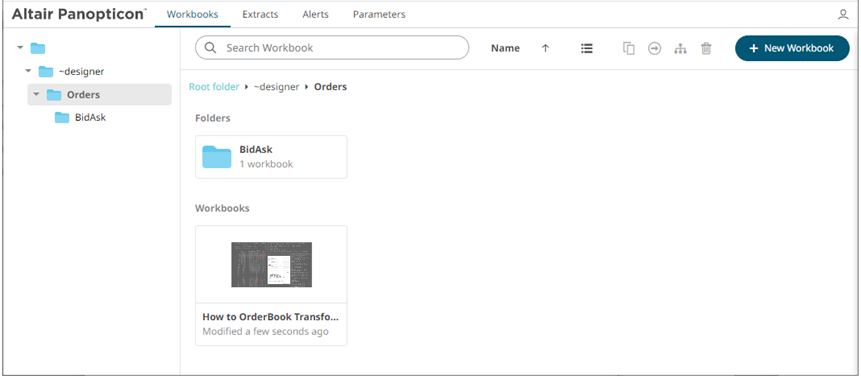
Task: Go to Root folder breadcrumb link
Action: (214, 87)
